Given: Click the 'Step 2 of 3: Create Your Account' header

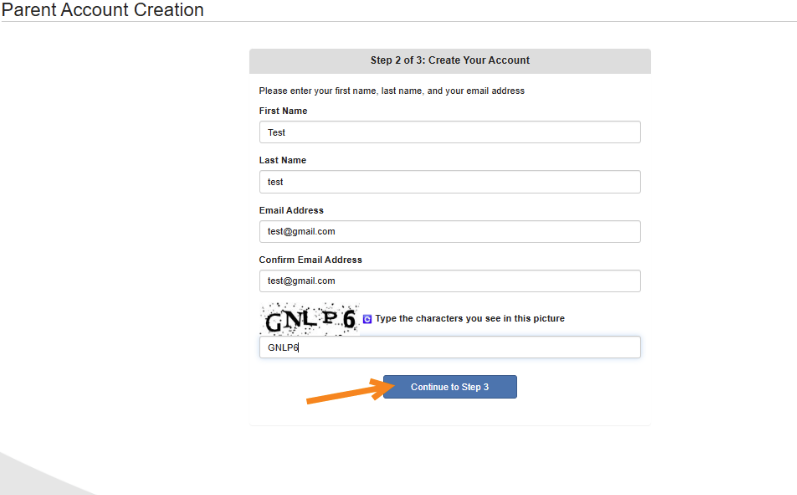Looking at the screenshot, I should tap(450, 60).
